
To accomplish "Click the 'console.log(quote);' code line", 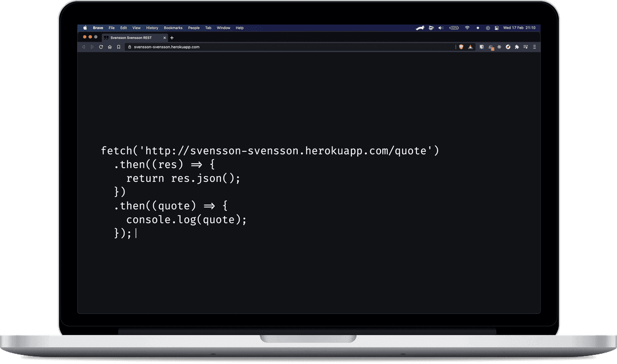I will 186,220.
